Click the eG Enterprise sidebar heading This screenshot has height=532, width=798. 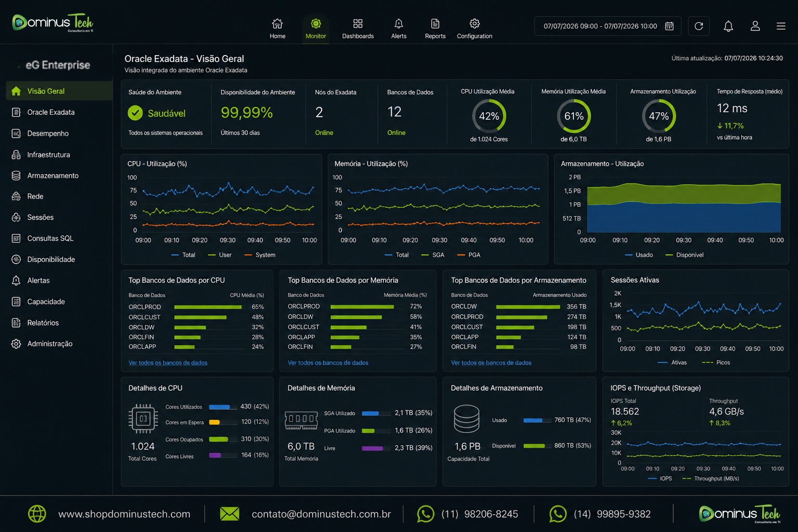click(x=58, y=65)
